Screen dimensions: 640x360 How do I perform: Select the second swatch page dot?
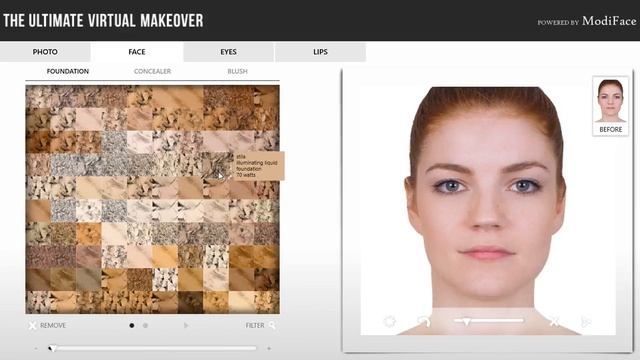click(x=145, y=325)
